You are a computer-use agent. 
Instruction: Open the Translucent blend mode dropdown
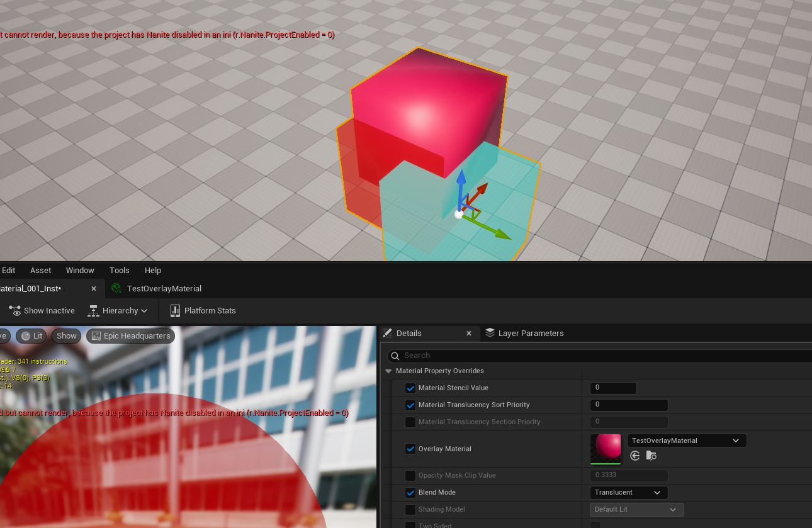pos(628,493)
